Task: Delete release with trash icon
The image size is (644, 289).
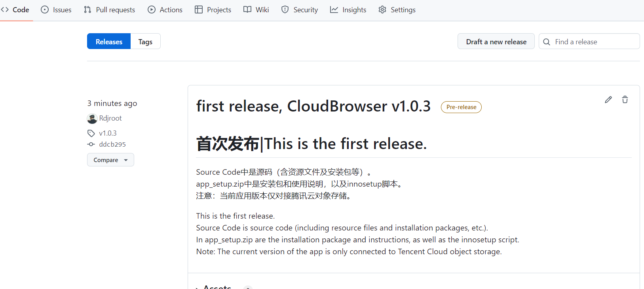Action: coord(625,100)
